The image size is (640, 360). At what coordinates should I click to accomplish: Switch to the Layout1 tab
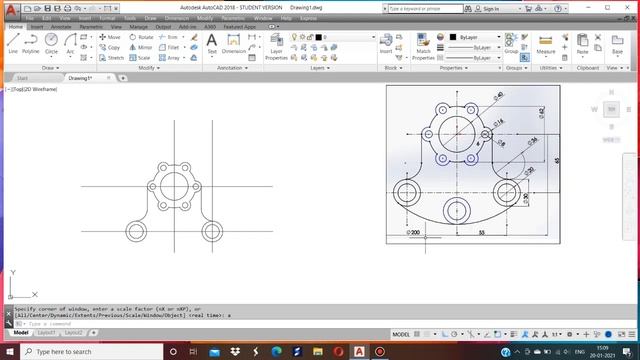(x=46, y=333)
